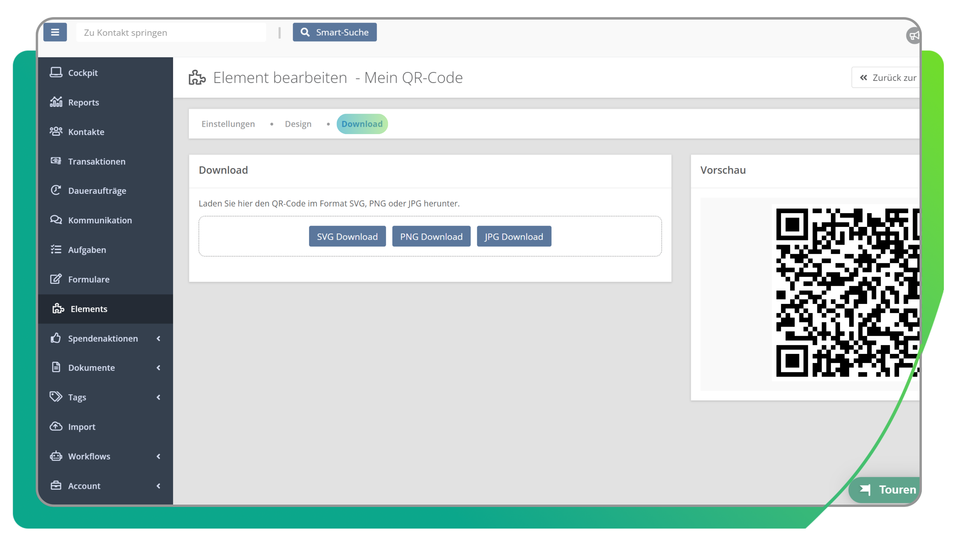Click the megaphone announcement icon
The height and width of the screenshot is (551, 980).
913,36
